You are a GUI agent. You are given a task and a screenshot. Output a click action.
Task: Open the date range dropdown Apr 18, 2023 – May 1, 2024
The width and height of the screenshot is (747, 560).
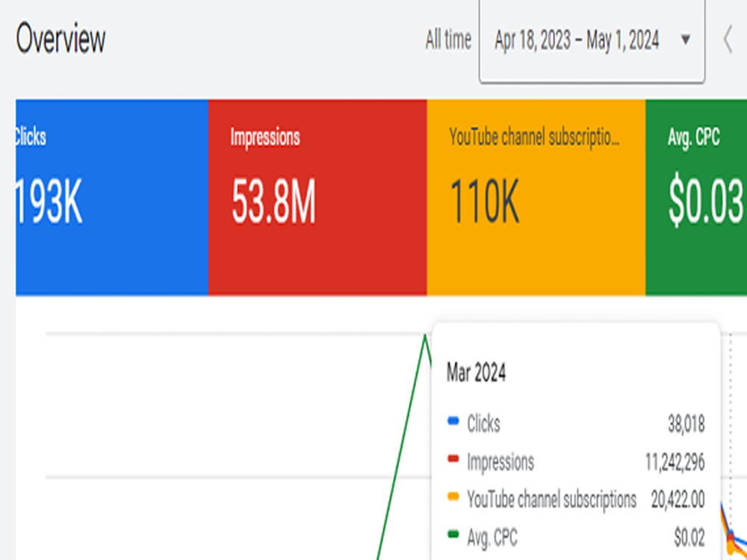click(592, 40)
